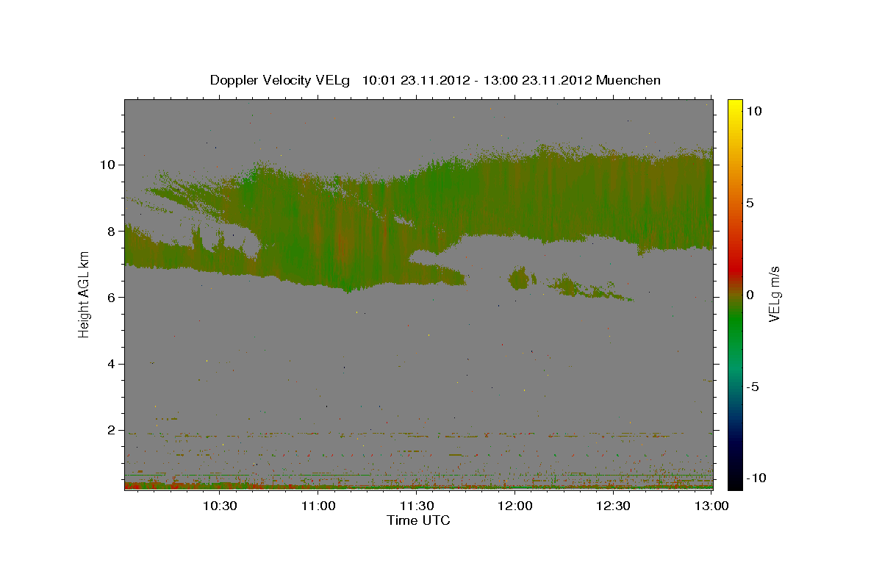Click the "Muenchen" location in the title
The height and width of the screenshot is (588, 882).
point(628,80)
